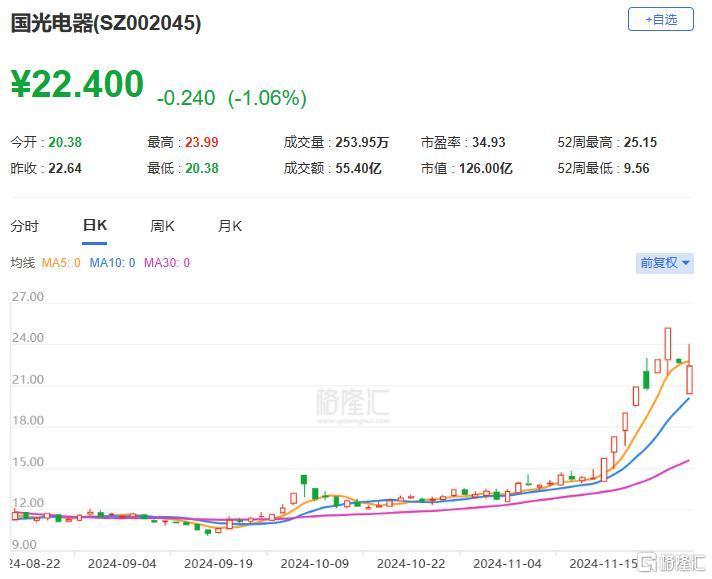Click the current price ¥22.400
Screen dimensions: 712x579
click(x=77, y=84)
